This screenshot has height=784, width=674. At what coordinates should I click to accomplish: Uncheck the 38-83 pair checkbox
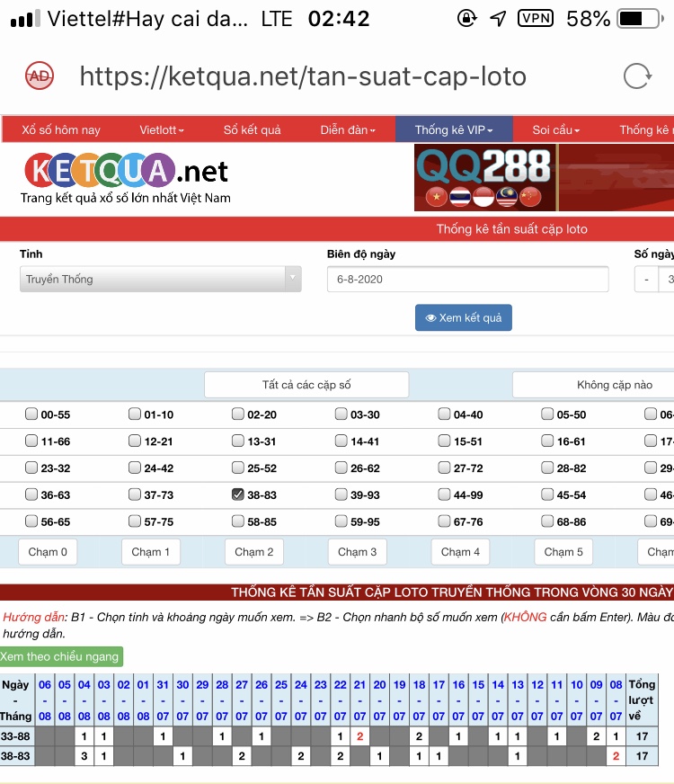(x=238, y=494)
